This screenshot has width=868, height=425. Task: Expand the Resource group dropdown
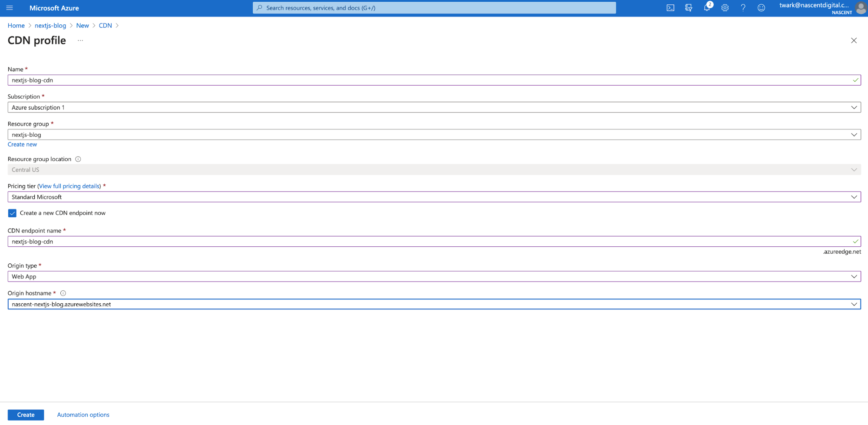tap(434, 135)
